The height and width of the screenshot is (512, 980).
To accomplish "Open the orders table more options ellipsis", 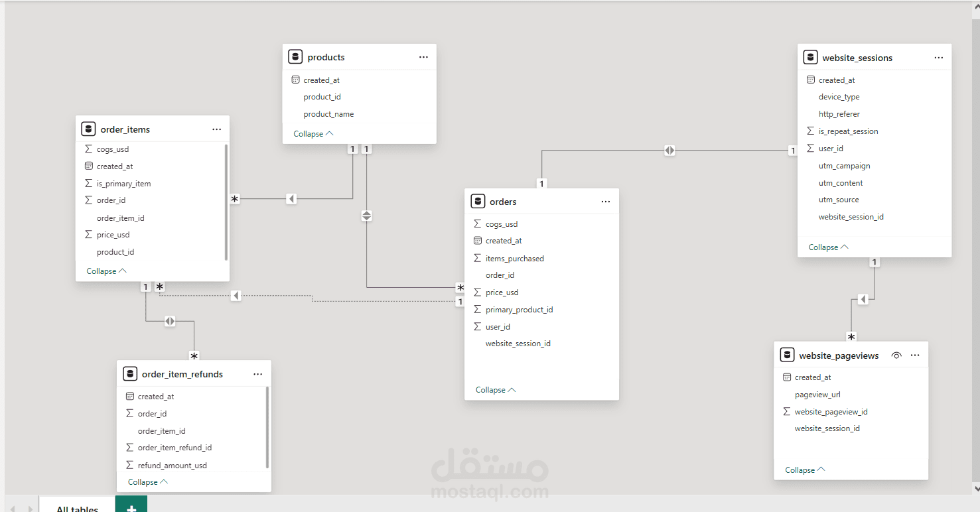I will [x=605, y=202].
